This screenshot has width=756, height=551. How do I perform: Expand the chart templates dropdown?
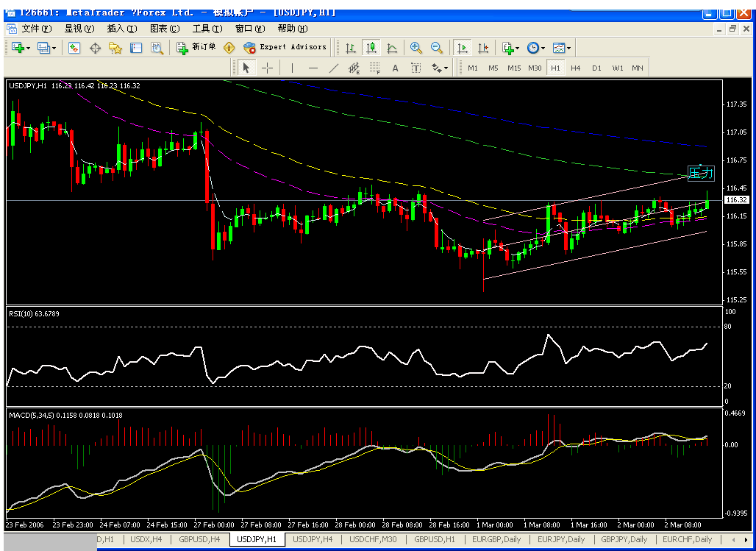[x=569, y=49]
